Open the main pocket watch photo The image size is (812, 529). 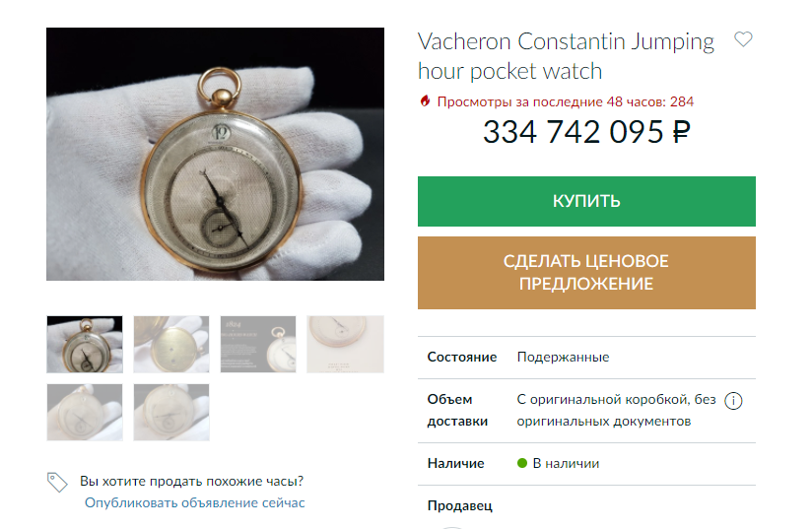[216, 155]
